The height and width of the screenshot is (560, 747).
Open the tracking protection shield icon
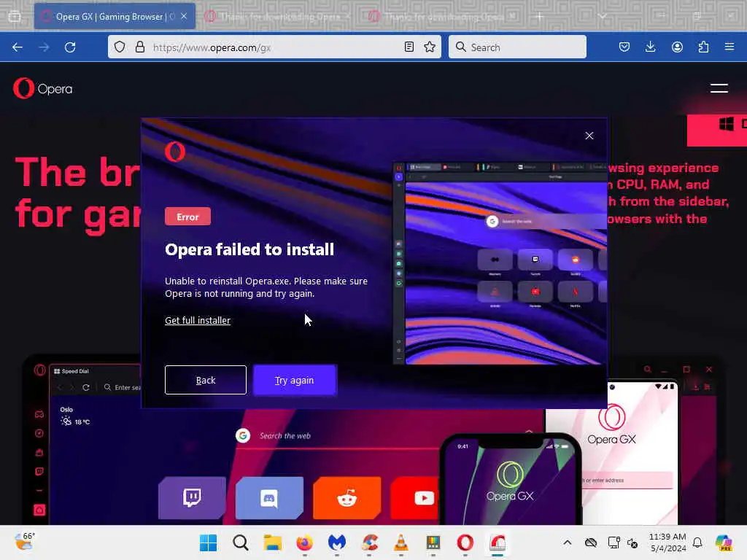coord(120,47)
